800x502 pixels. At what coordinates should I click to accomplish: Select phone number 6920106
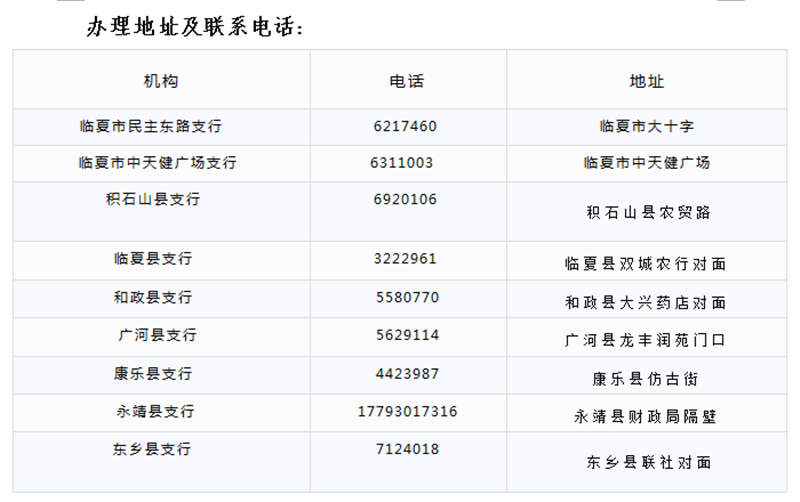click(405, 199)
